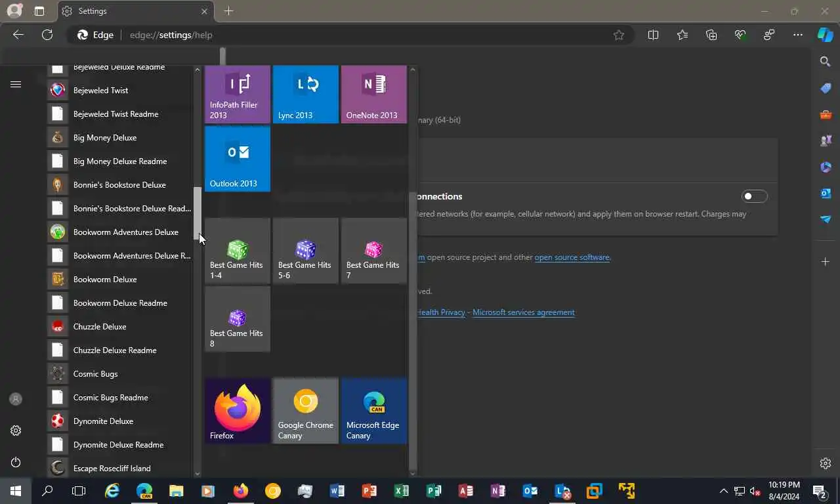Screen dimensions: 840x504
Task: Refresh the Edge settings page
Action: click(47, 35)
